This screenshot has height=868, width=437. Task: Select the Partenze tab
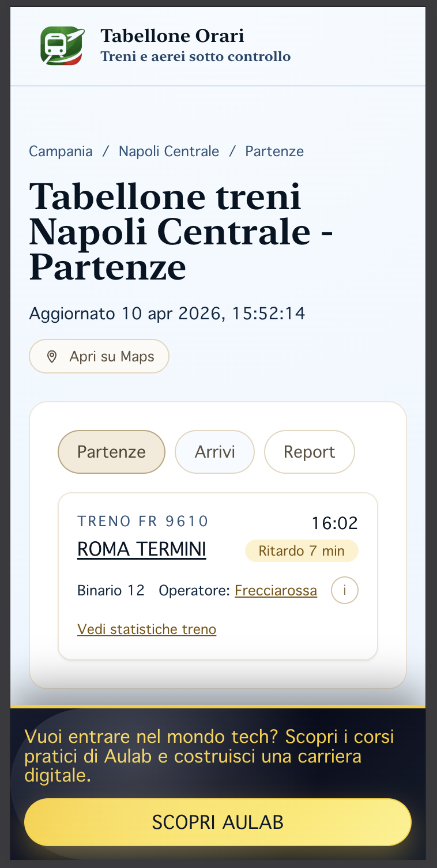(x=111, y=452)
